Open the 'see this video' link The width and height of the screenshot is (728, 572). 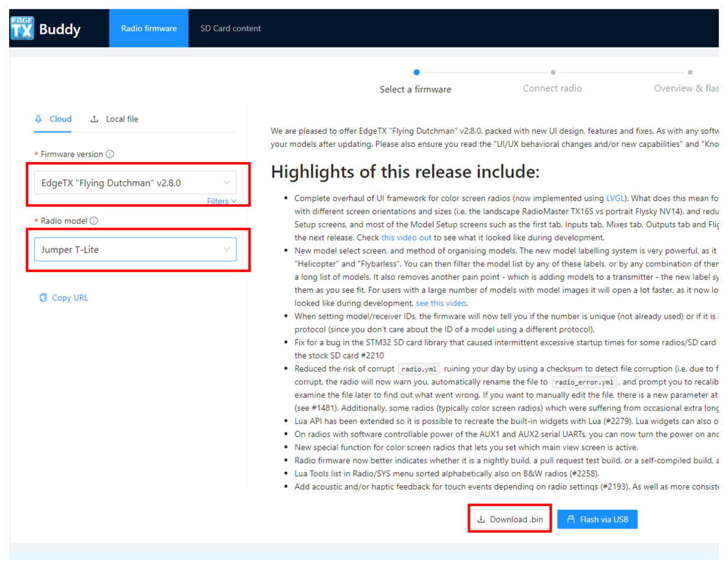[x=440, y=303]
